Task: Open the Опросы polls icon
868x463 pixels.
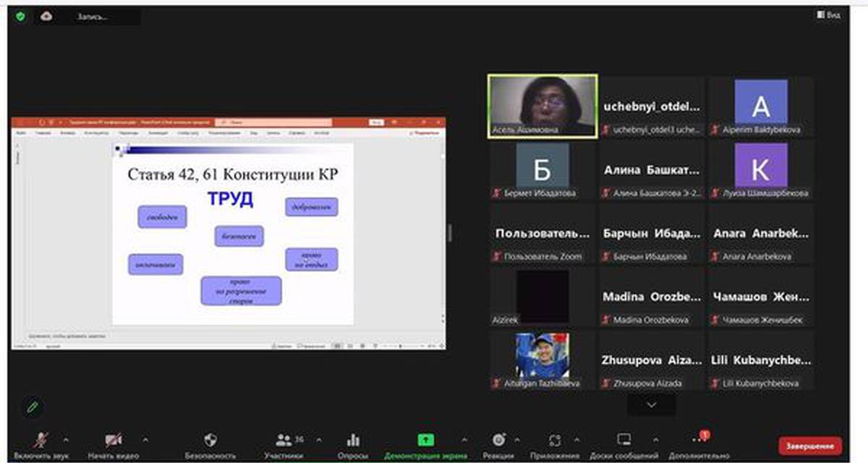Action: pyautogui.click(x=353, y=440)
